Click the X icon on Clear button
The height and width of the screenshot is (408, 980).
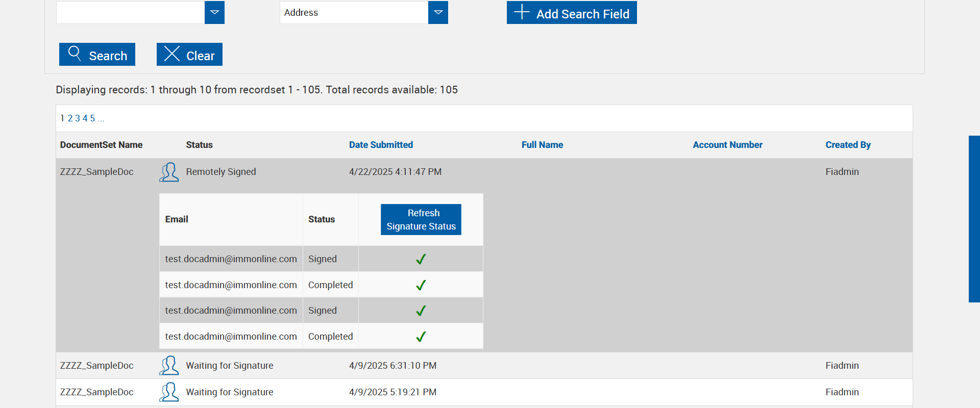(172, 54)
